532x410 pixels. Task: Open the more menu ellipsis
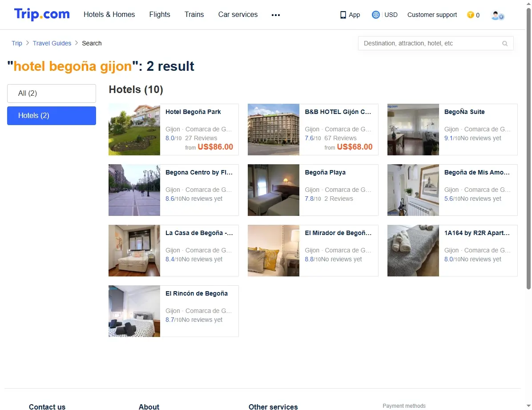[x=276, y=15]
